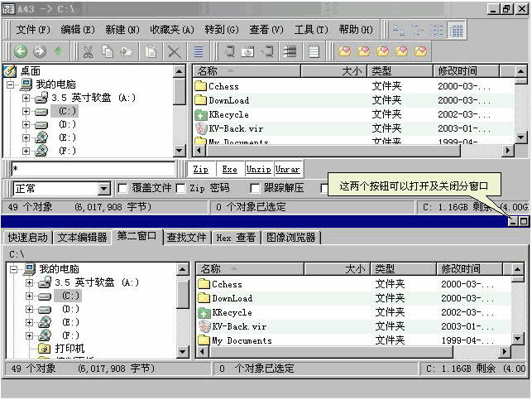The height and width of the screenshot is (400, 532).
Task: Click the notepad sheet toolbar icon
Action: click(314, 52)
